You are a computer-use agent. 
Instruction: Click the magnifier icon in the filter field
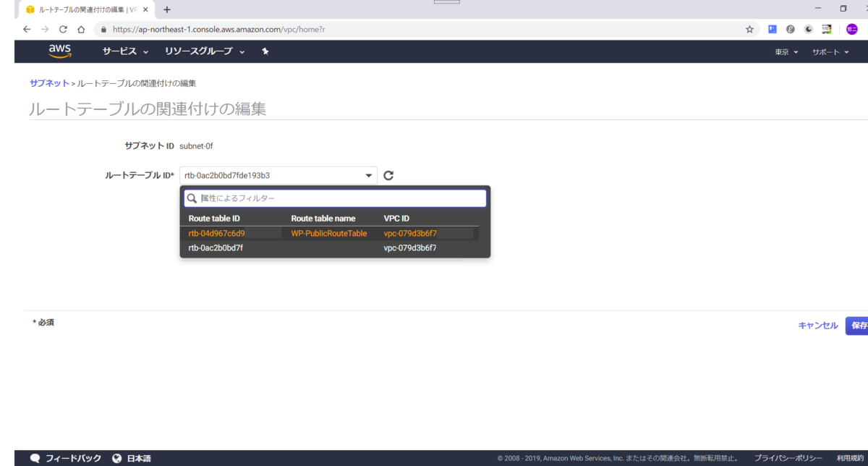(192, 198)
